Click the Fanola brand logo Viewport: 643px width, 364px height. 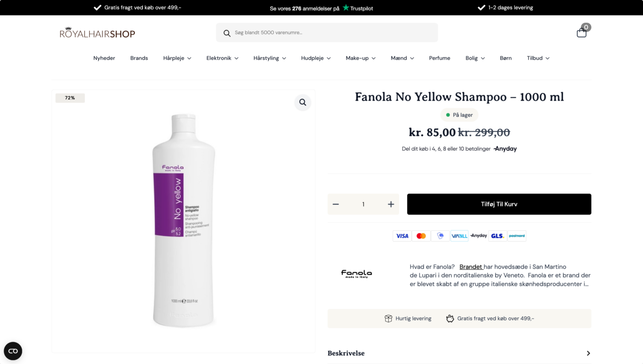pos(357,273)
